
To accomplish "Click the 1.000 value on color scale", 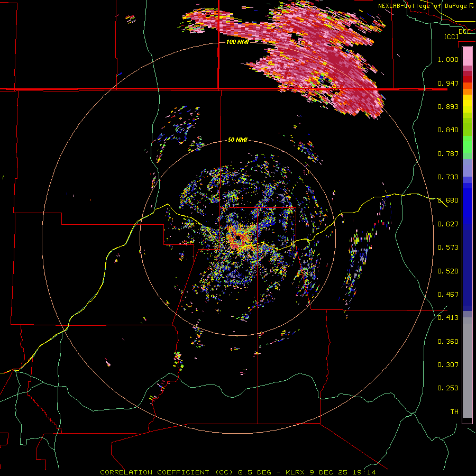I will (448, 59).
